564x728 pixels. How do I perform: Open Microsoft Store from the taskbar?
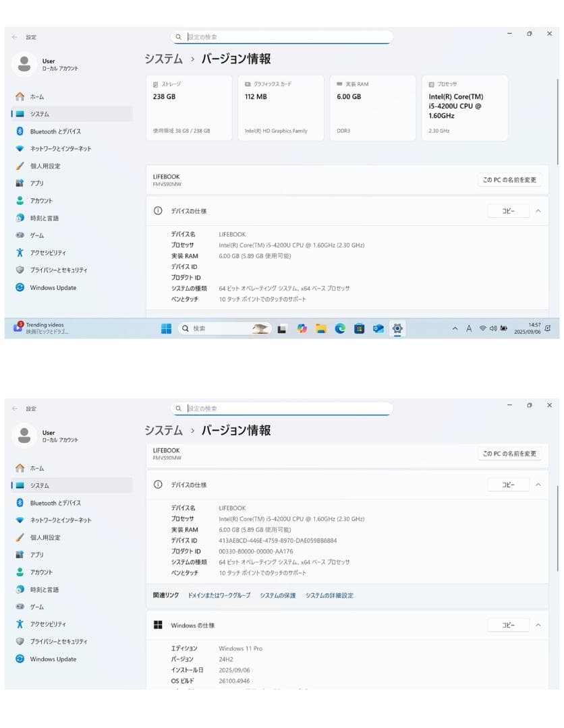pos(360,328)
